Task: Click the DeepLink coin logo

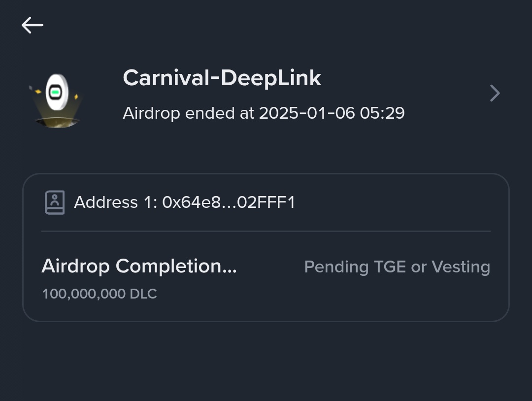Action: 57,94
